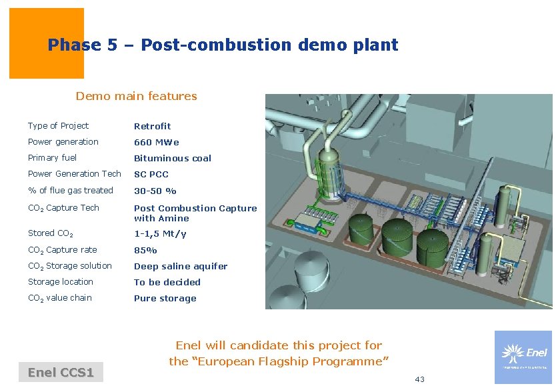Select the 'European Flagship Programme' line
Image resolution: width=560 pixels, height=392 pixels.
(279, 361)
